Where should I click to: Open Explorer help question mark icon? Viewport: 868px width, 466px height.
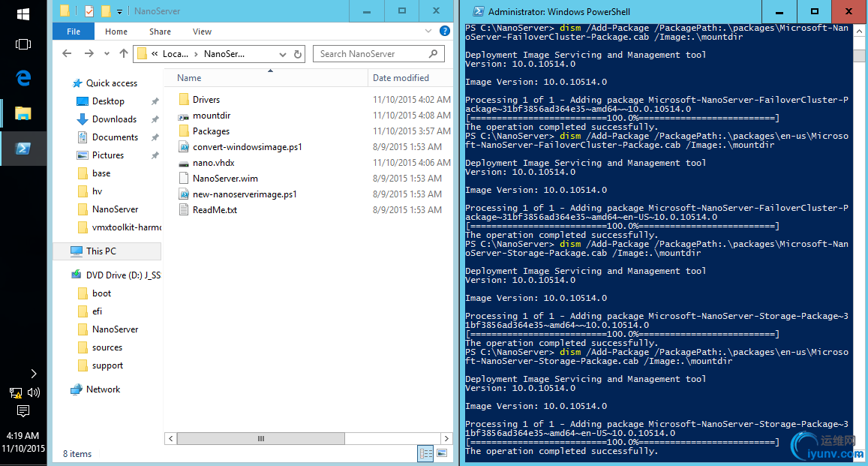coord(445,31)
